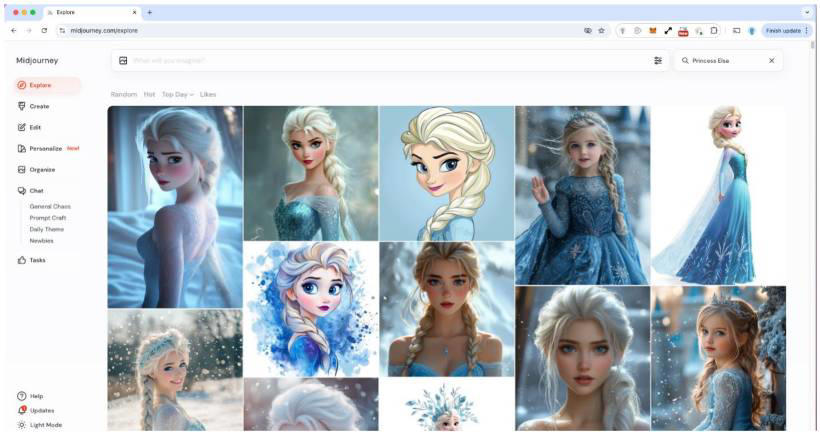Open the Edit section
Screen dimensions: 820x441
coord(30,127)
